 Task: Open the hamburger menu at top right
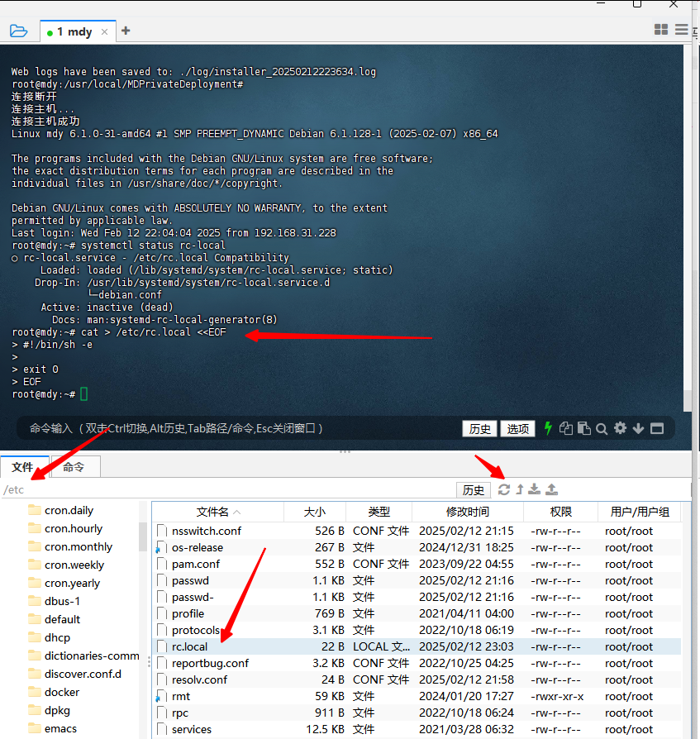pyautogui.click(x=682, y=30)
